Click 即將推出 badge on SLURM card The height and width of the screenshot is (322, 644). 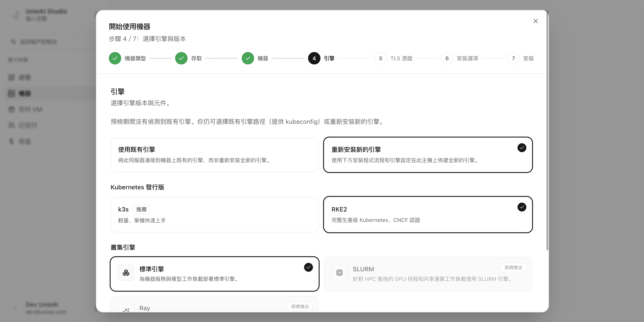(513, 268)
